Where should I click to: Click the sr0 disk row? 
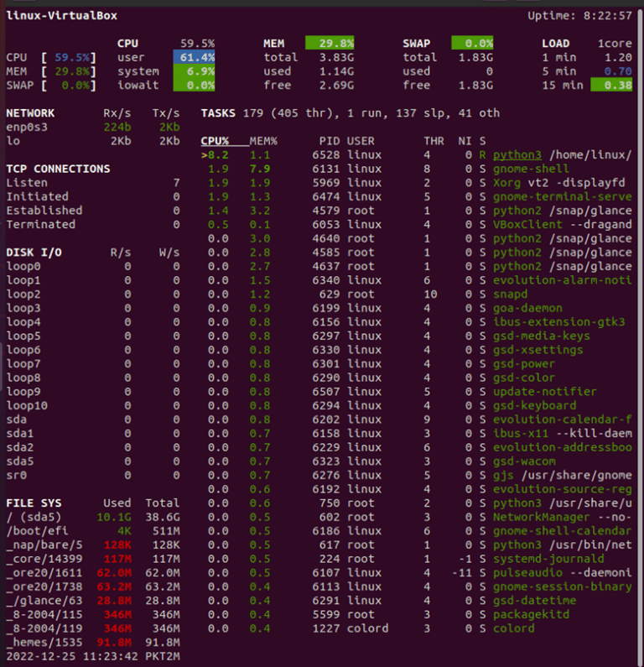click(x=93, y=476)
